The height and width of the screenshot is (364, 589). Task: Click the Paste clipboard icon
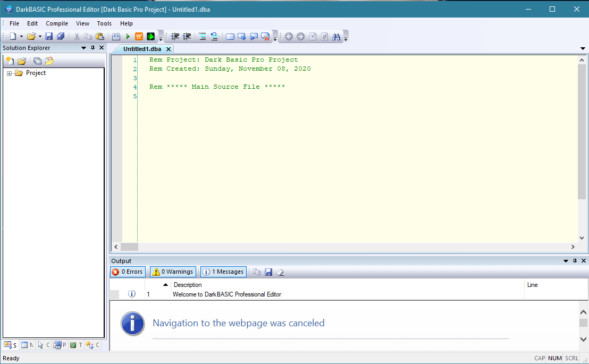(100, 37)
